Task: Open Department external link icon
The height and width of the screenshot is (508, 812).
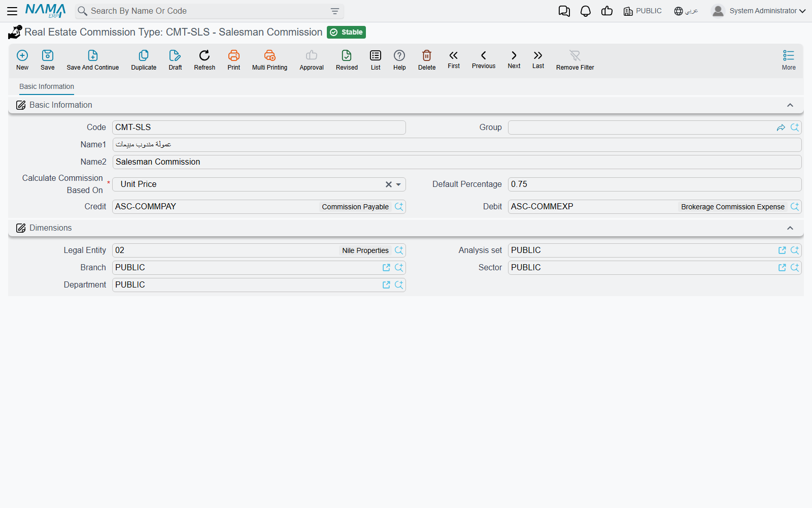Action: [386, 285]
